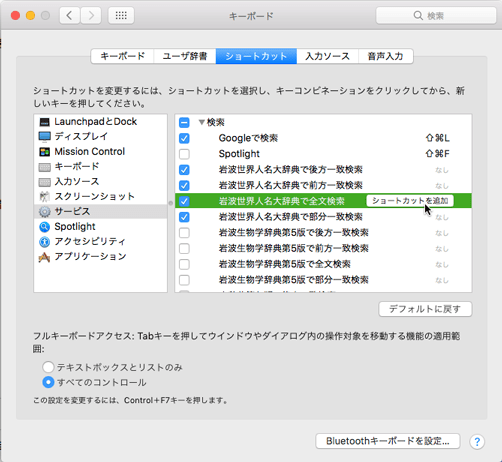Select the 岩波世界人名大辞典で後方一致検索 row
Screen dimensions: 502x462
[x=323, y=170]
